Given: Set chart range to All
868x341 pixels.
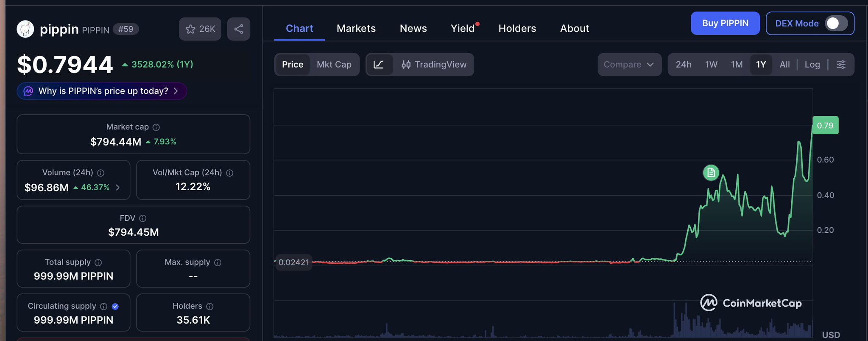Looking at the screenshot, I should point(784,65).
